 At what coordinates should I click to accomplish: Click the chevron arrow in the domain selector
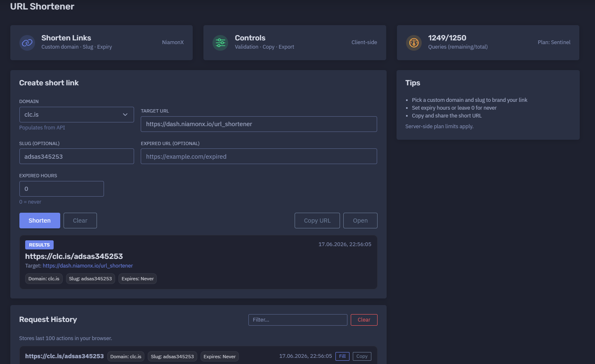tap(125, 115)
